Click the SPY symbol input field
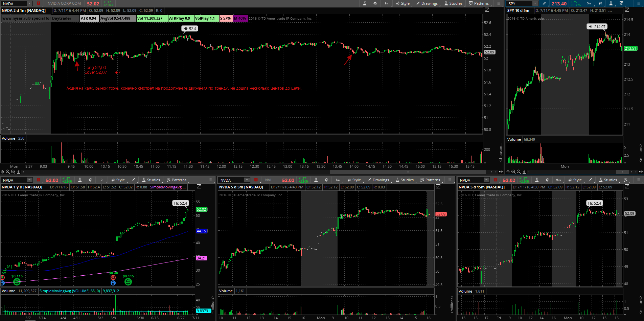644x321 pixels. (x=520, y=3)
